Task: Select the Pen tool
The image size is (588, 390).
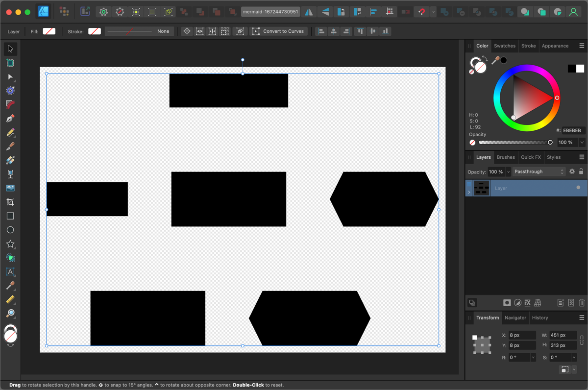Action: [x=10, y=119]
